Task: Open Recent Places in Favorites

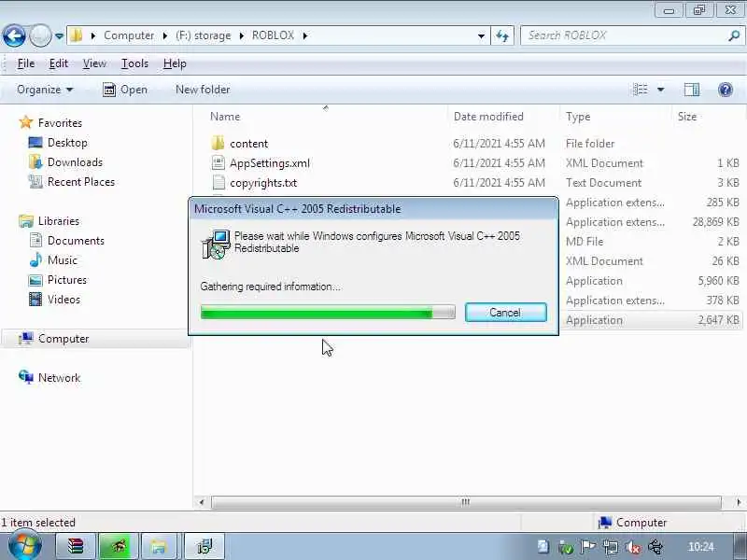Action: point(81,181)
